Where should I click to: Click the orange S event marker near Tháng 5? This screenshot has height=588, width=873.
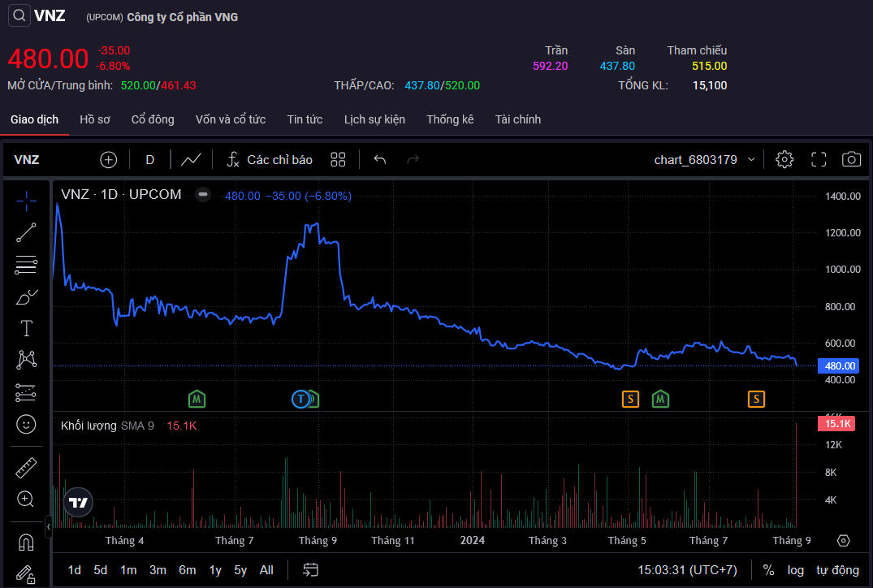tap(630, 399)
